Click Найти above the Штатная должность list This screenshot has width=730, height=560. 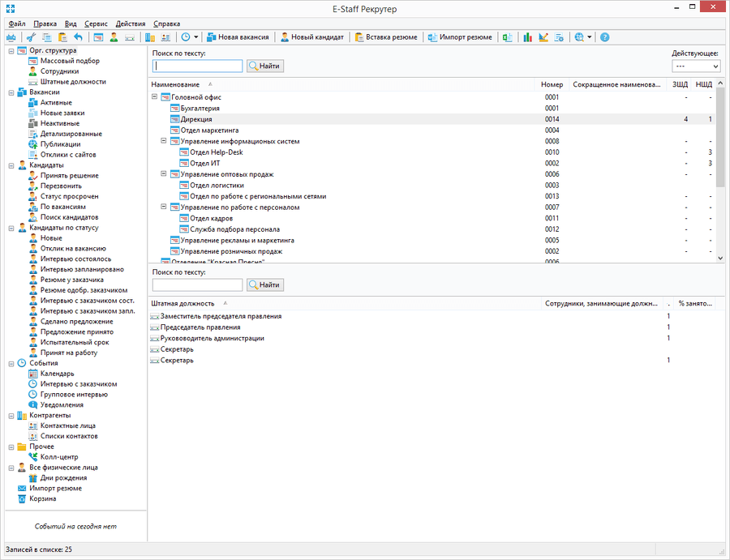265,285
